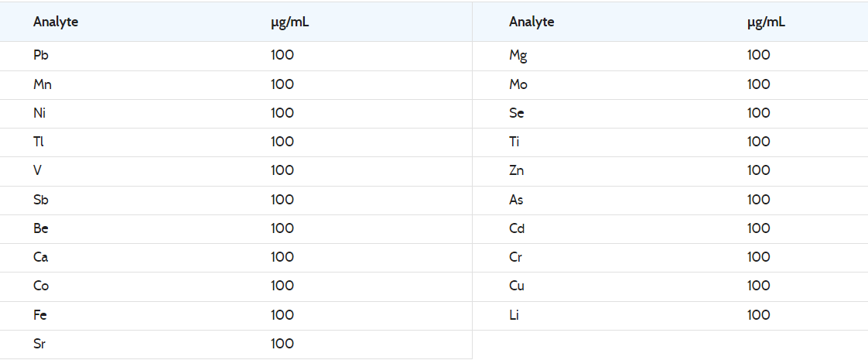Image resolution: width=868 pixels, height=360 pixels.
Task: Click the Ni analyte cell
Action: 39,113
